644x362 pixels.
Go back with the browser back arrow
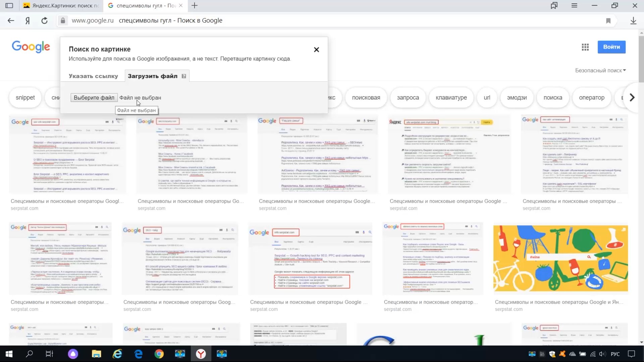[11, 20]
